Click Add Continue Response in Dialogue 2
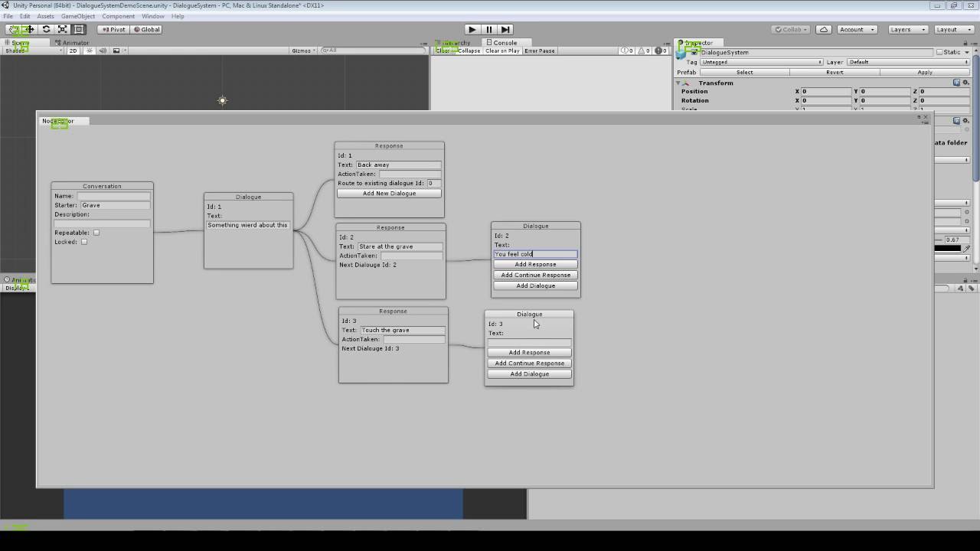The image size is (980, 551). pyautogui.click(x=536, y=275)
